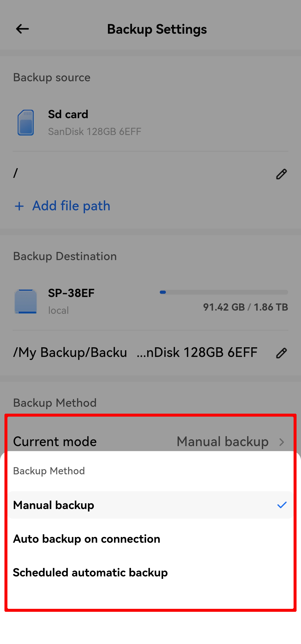Screen dimensions: 301x644
Task: Select Manual backup option
Action: [54, 505]
